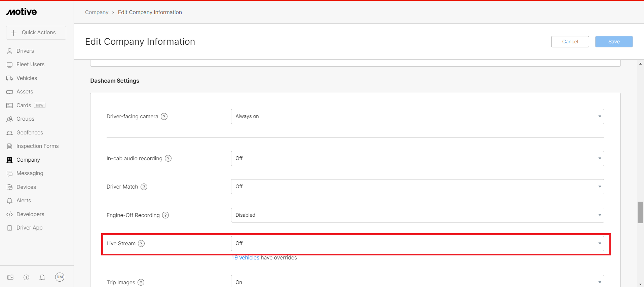
Task: Click the vertical scrollbar thumb
Action: pos(640,212)
